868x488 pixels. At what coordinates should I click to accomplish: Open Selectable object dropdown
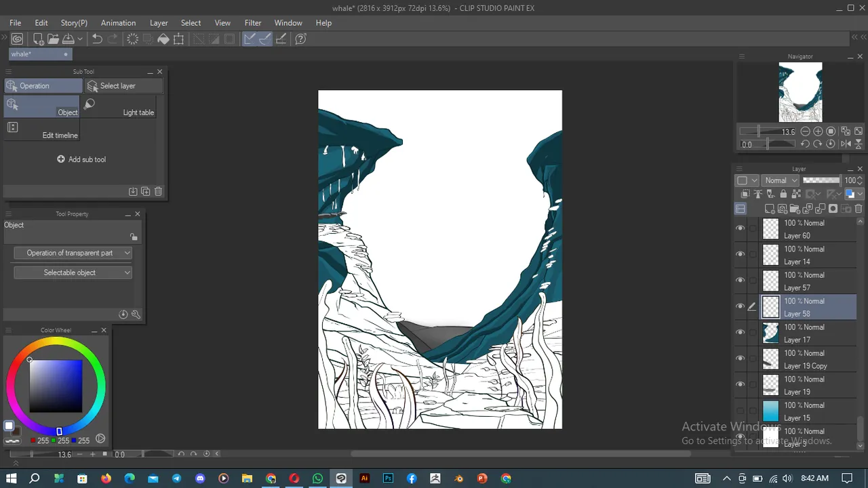[73, 272]
